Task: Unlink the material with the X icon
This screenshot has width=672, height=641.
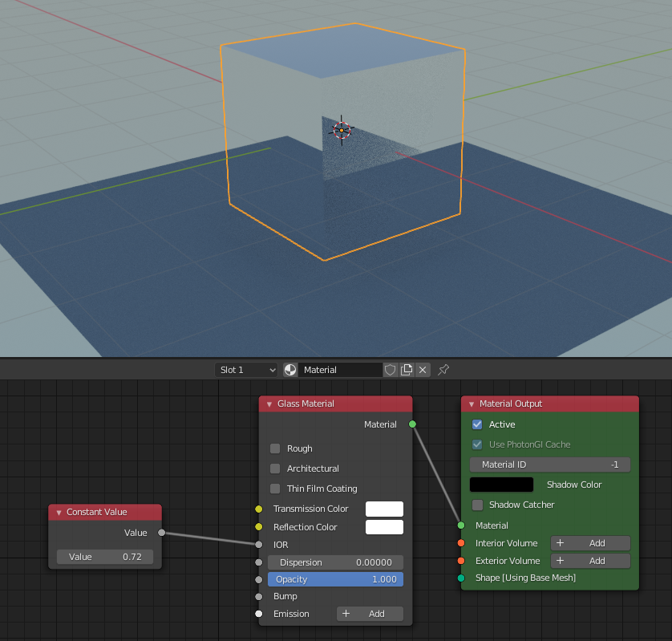Action: pyautogui.click(x=423, y=370)
